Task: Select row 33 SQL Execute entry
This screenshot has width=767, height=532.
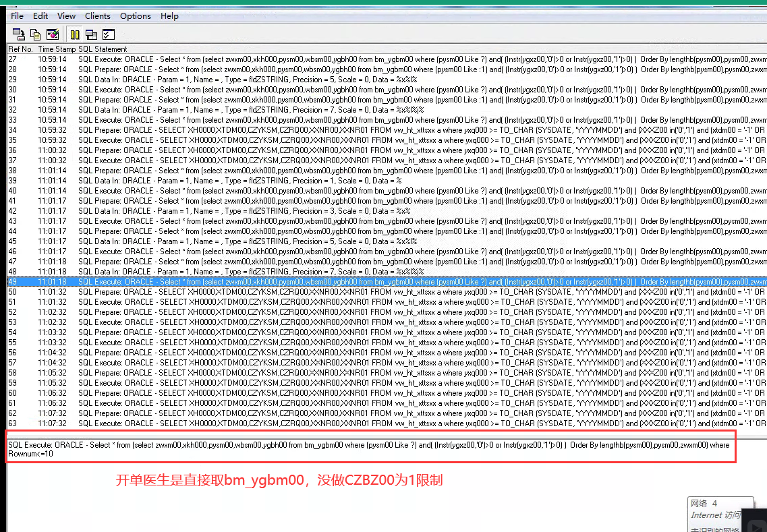Action: click(387, 120)
